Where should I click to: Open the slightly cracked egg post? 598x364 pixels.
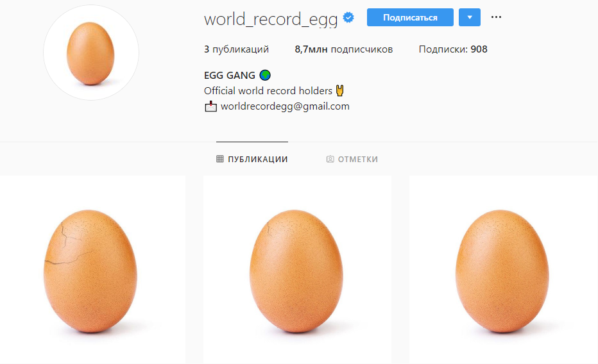coord(298,270)
